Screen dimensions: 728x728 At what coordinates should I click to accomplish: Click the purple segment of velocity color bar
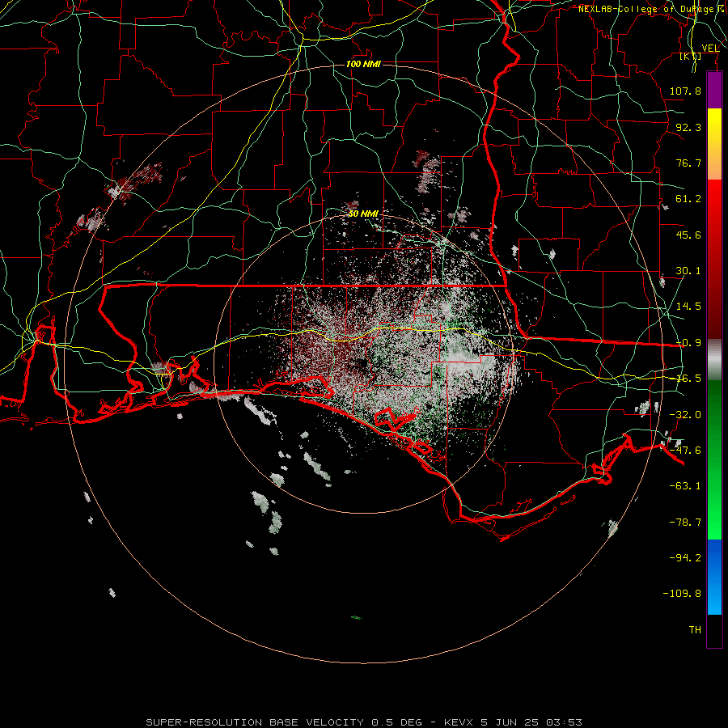click(x=714, y=91)
